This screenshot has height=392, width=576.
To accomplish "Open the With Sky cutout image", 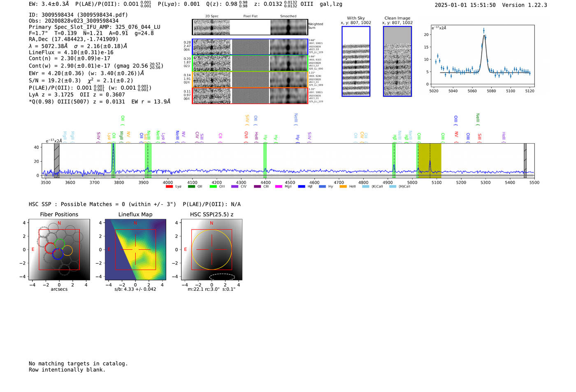I will (x=356, y=61).
